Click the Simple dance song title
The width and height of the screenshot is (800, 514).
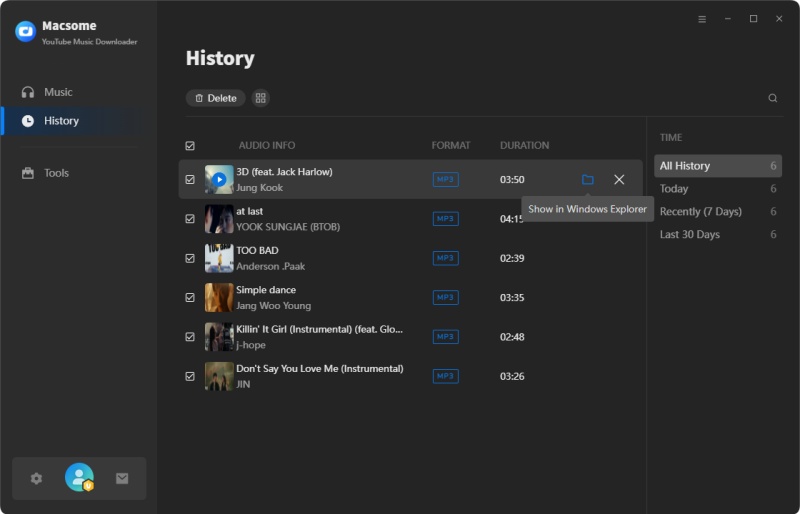click(x=266, y=290)
